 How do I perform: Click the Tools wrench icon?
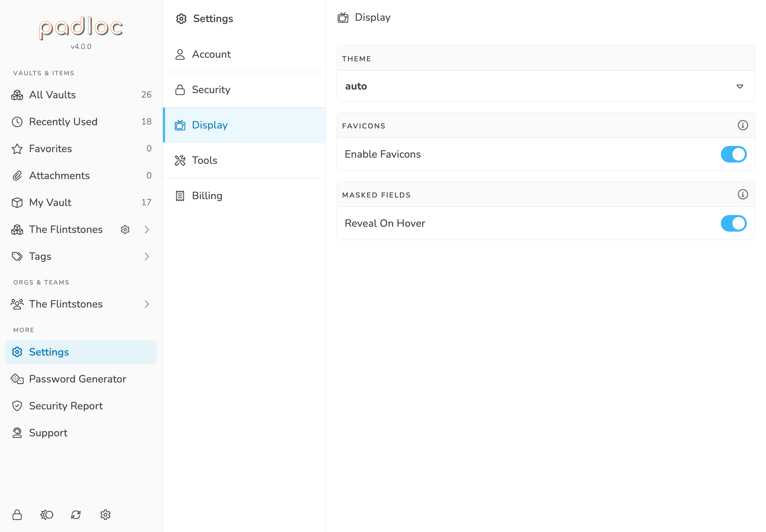click(x=180, y=160)
